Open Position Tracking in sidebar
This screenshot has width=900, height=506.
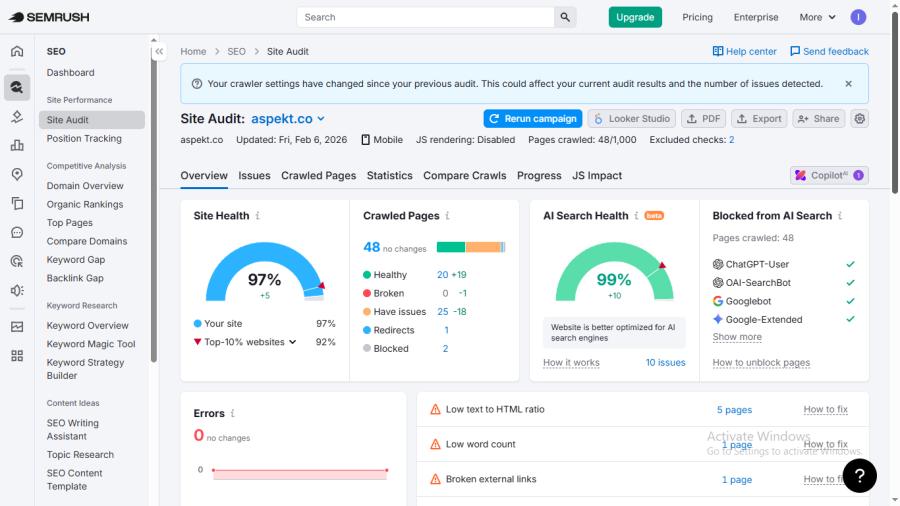point(84,138)
